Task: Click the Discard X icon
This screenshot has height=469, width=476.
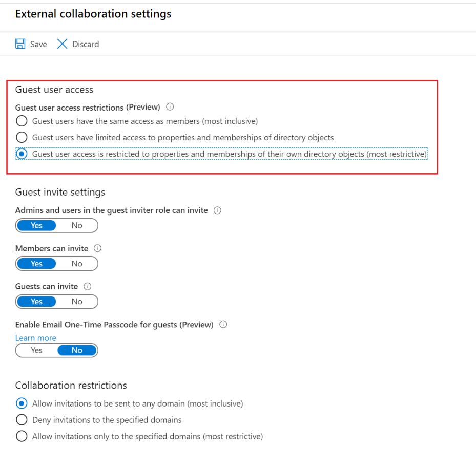Action: point(62,44)
